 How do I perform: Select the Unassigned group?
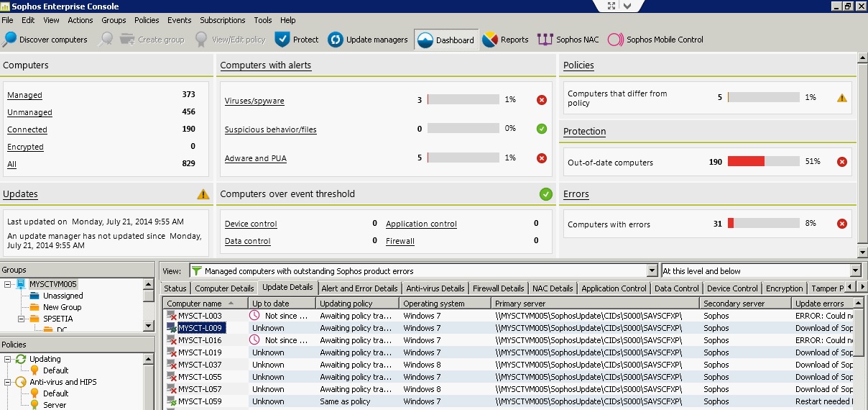pyautogui.click(x=63, y=296)
